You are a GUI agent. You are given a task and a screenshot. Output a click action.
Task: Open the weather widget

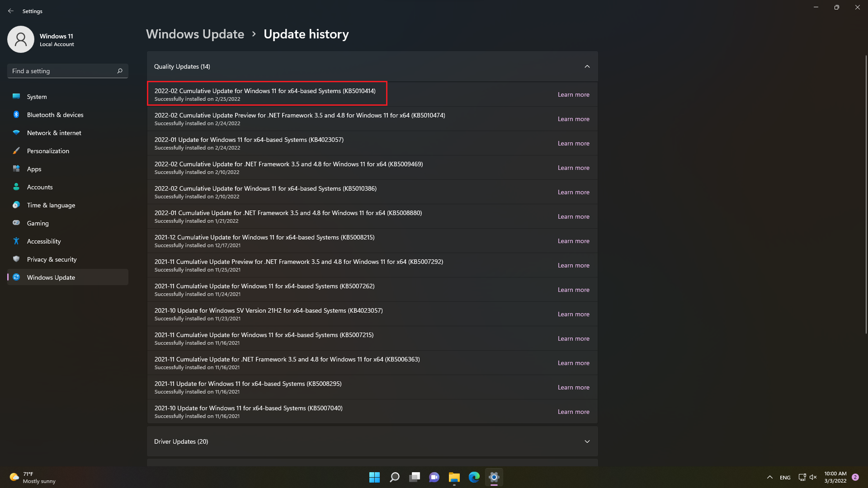coord(33,477)
